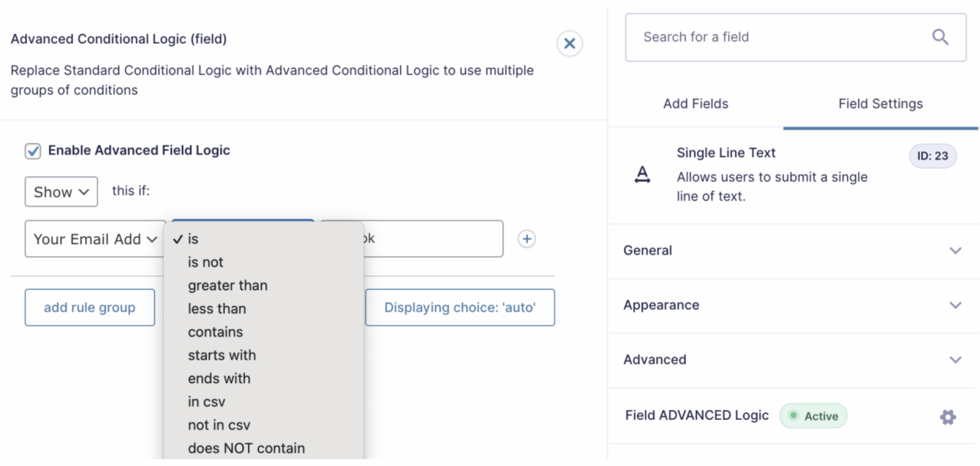Add a new rule with plus icon
The height and width of the screenshot is (466, 980).
[x=527, y=239]
